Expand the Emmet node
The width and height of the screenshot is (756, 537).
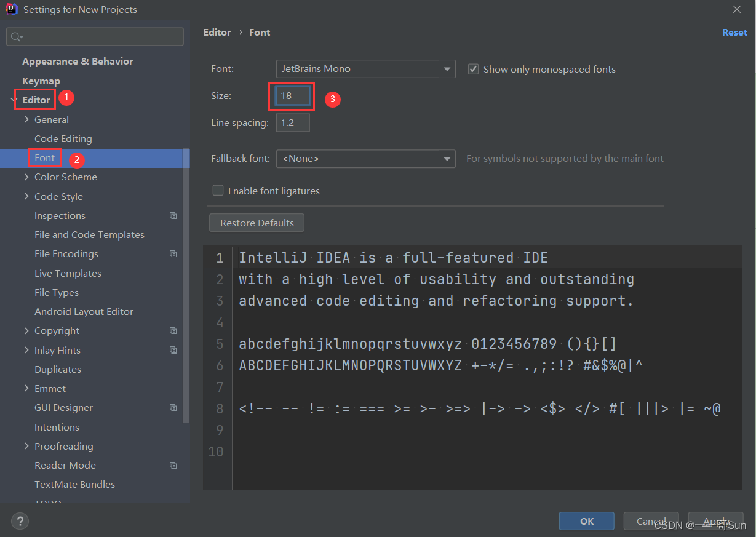coord(26,388)
